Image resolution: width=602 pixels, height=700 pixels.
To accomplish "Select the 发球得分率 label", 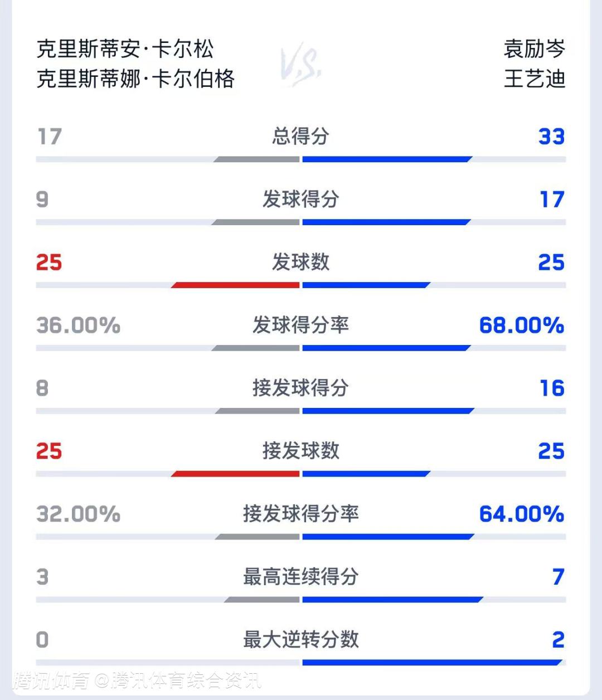I will 301,325.
